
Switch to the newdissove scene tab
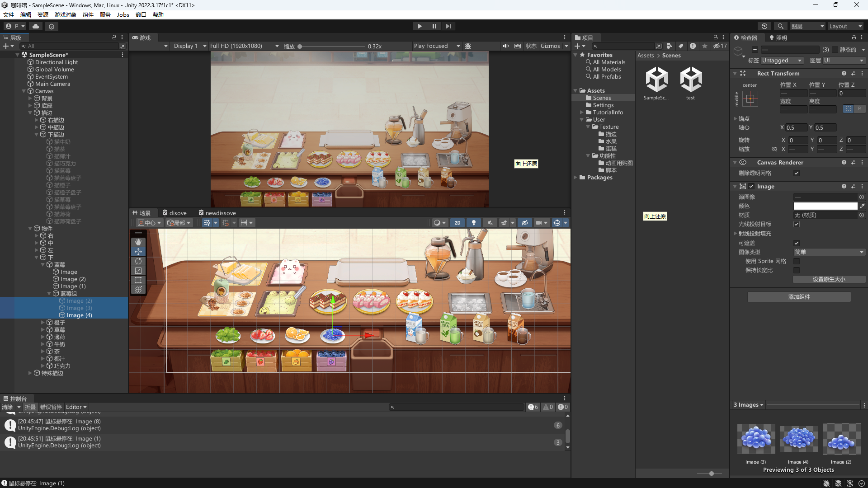[217, 213]
